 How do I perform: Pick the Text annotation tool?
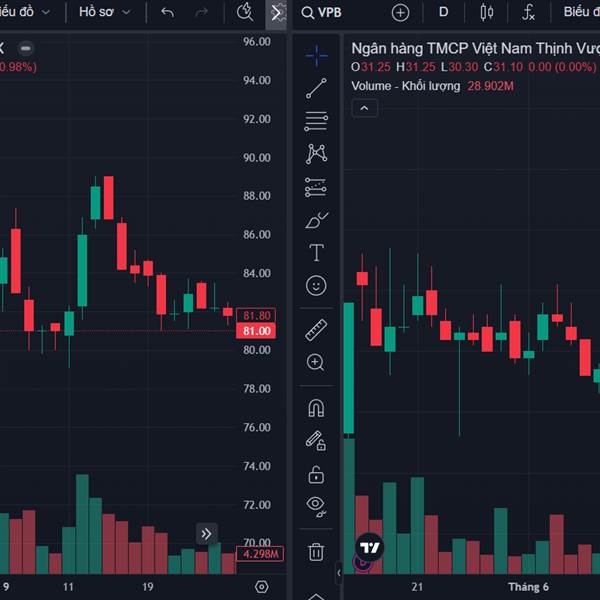click(x=316, y=253)
